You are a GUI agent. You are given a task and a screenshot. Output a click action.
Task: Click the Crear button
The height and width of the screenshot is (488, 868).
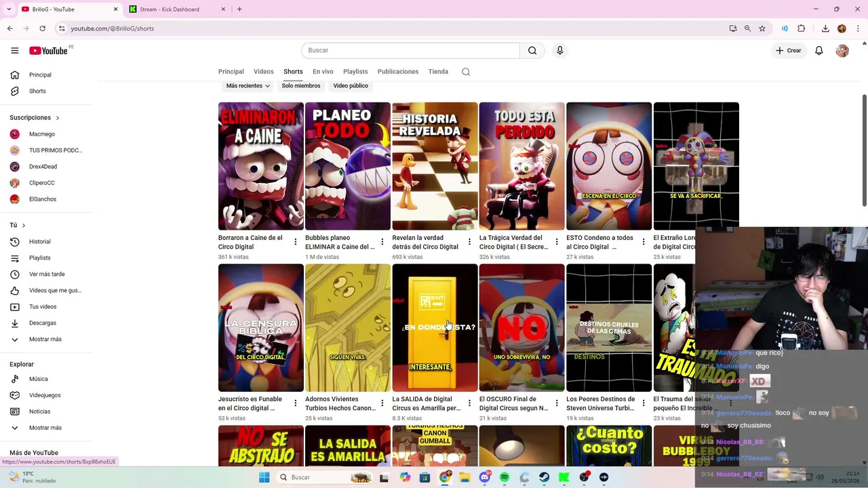(x=789, y=50)
